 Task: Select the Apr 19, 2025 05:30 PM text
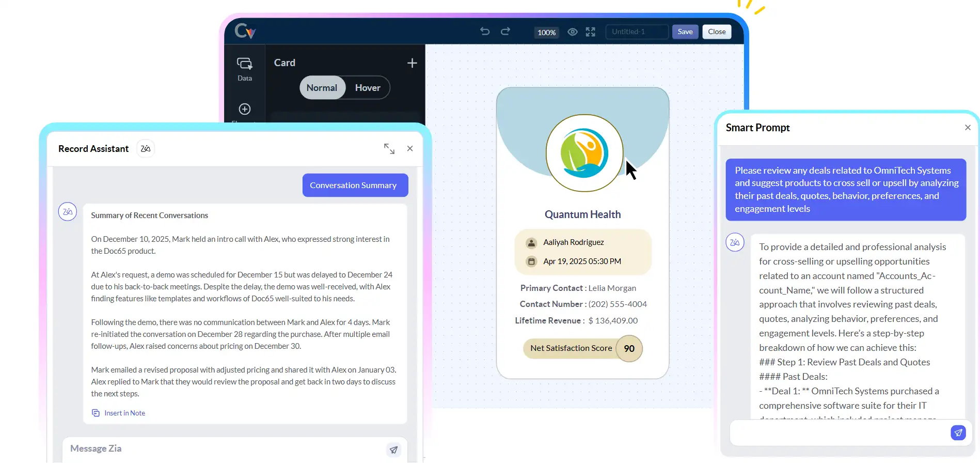coord(582,261)
